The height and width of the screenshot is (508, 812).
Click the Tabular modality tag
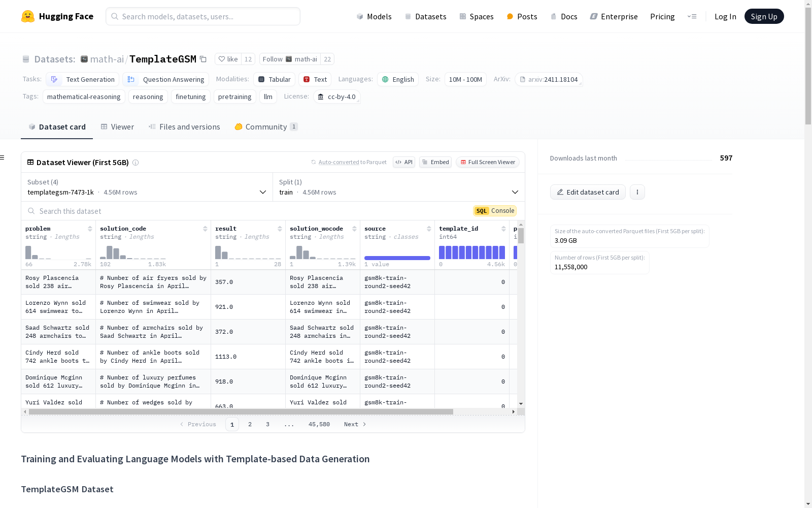(275, 79)
